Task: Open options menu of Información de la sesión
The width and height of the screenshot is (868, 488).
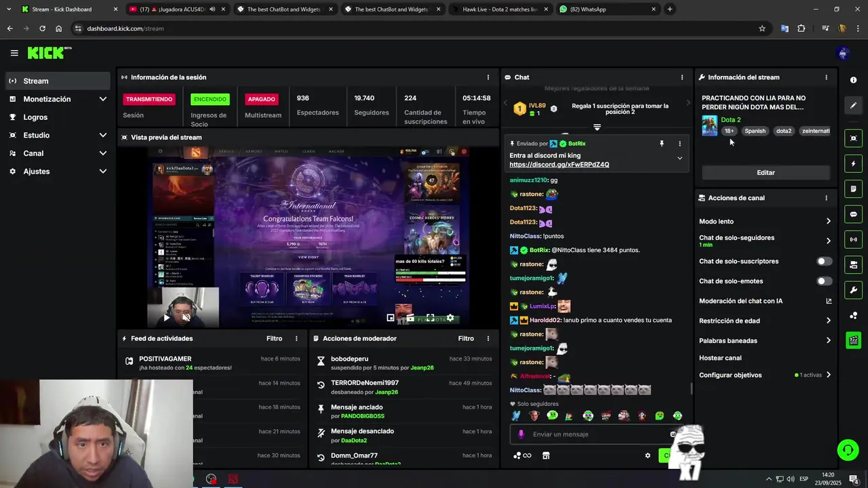Action: coord(488,77)
